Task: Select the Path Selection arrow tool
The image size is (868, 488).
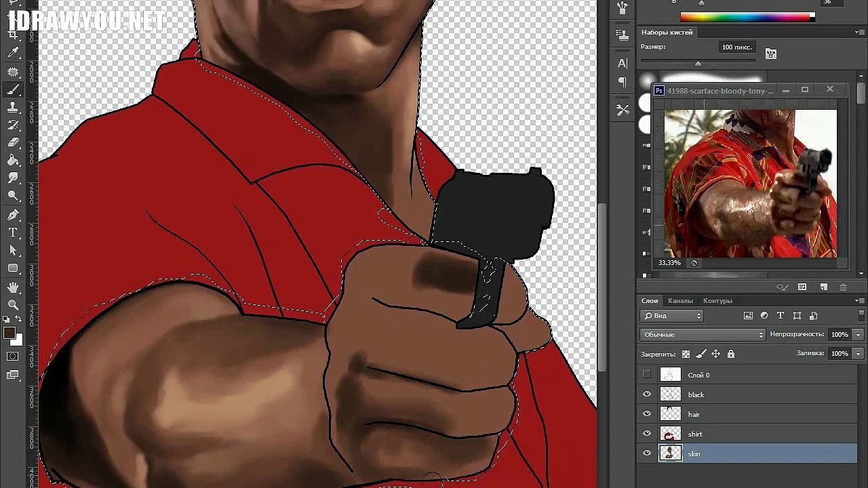Action: [x=13, y=250]
